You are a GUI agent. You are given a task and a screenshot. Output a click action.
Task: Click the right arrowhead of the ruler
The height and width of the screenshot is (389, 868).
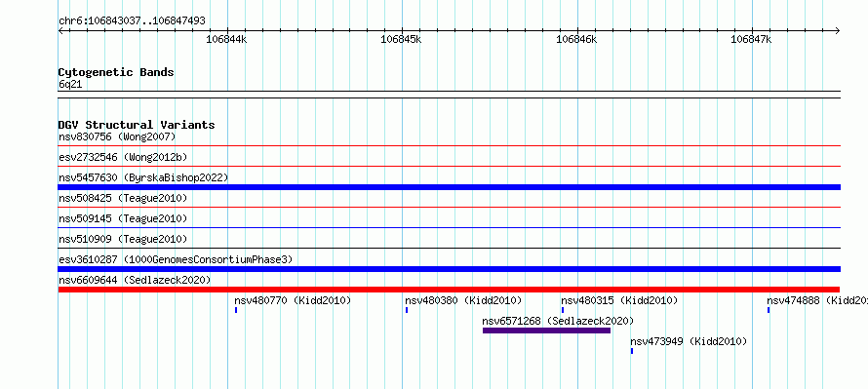tap(838, 30)
